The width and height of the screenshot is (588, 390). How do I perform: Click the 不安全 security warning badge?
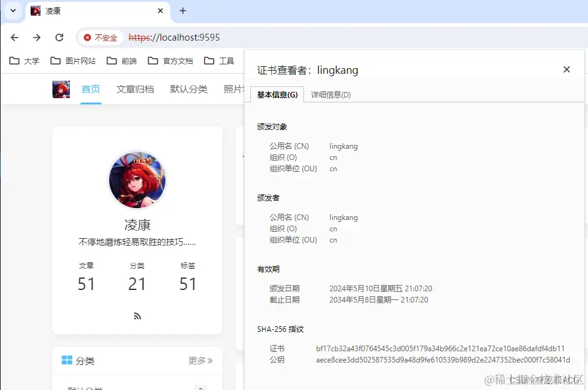101,37
